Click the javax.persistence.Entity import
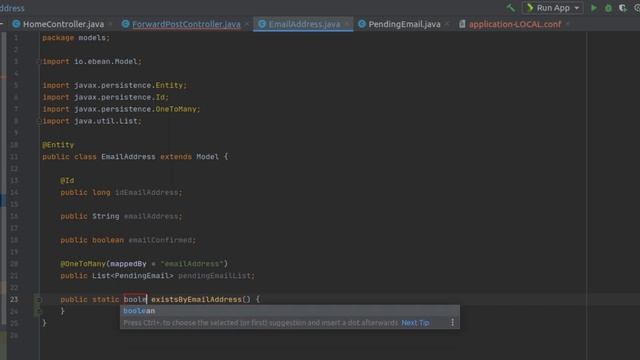 pyautogui.click(x=114, y=85)
